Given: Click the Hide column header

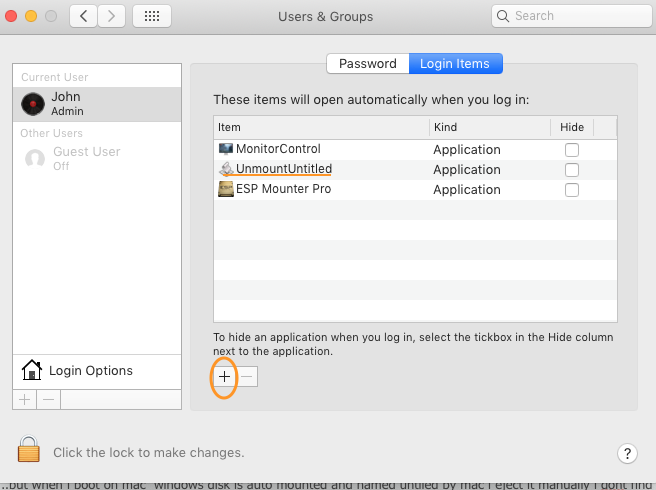Looking at the screenshot, I should point(572,127).
